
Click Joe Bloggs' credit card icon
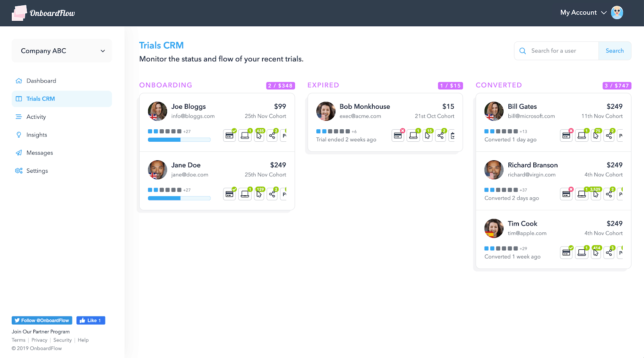(x=229, y=135)
